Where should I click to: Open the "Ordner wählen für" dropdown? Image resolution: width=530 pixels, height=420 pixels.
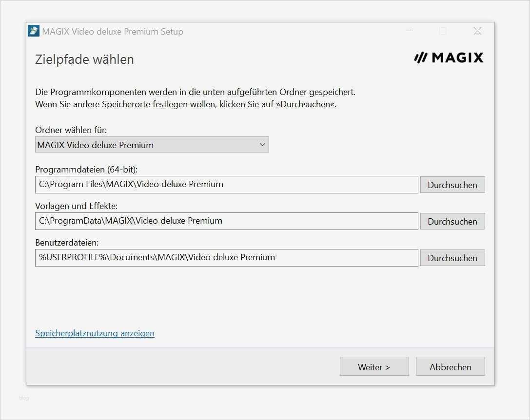[152, 145]
